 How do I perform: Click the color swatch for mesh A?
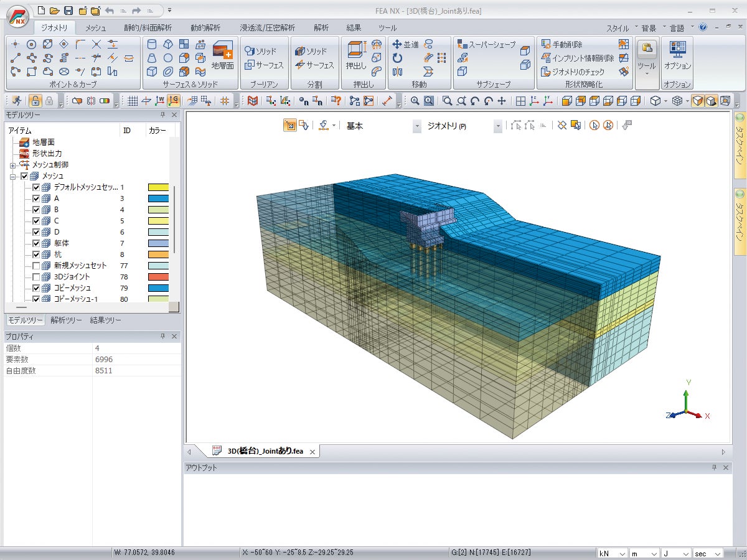point(158,198)
